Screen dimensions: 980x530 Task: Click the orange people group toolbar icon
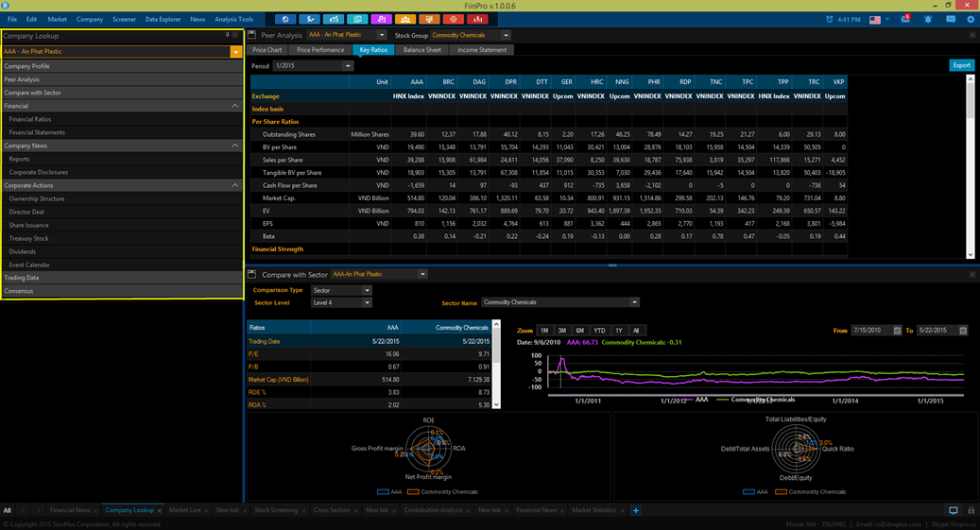405,20
